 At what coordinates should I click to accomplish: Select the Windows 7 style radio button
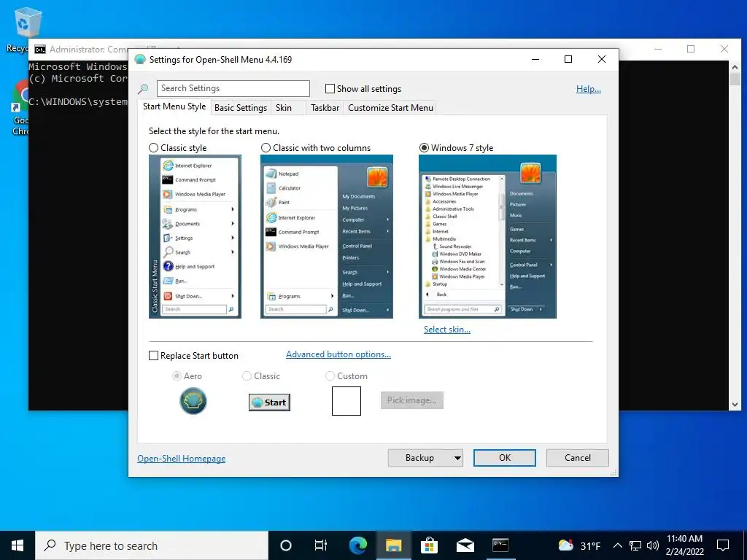coord(424,148)
